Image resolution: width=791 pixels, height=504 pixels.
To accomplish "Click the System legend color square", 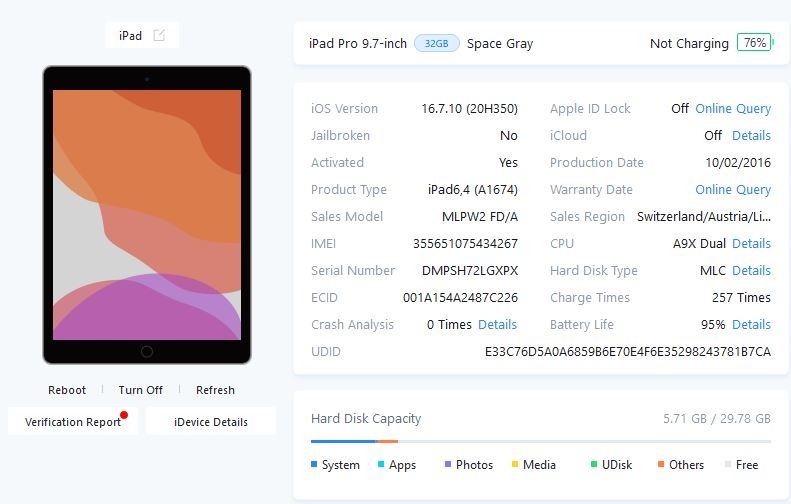I will click(x=314, y=464).
